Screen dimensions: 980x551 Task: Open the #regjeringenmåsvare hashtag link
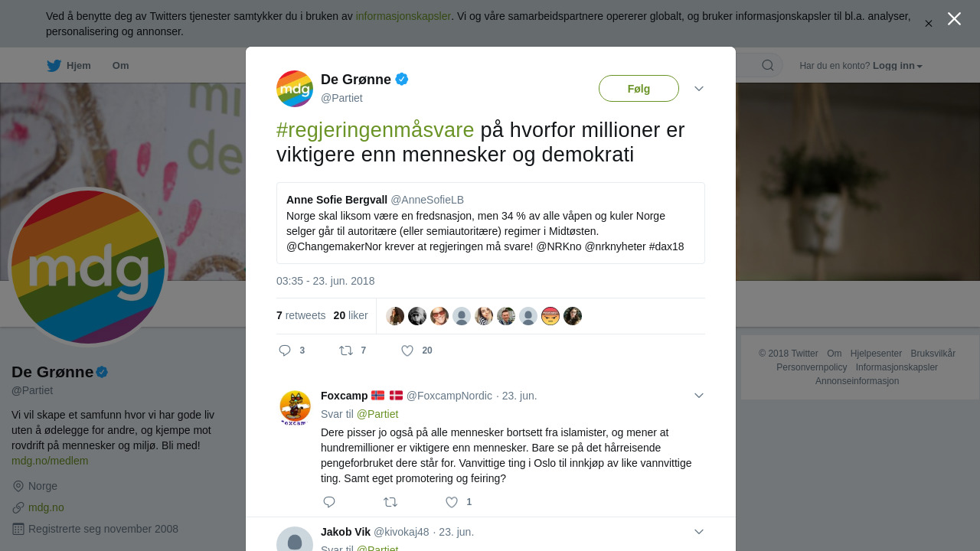[375, 130]
